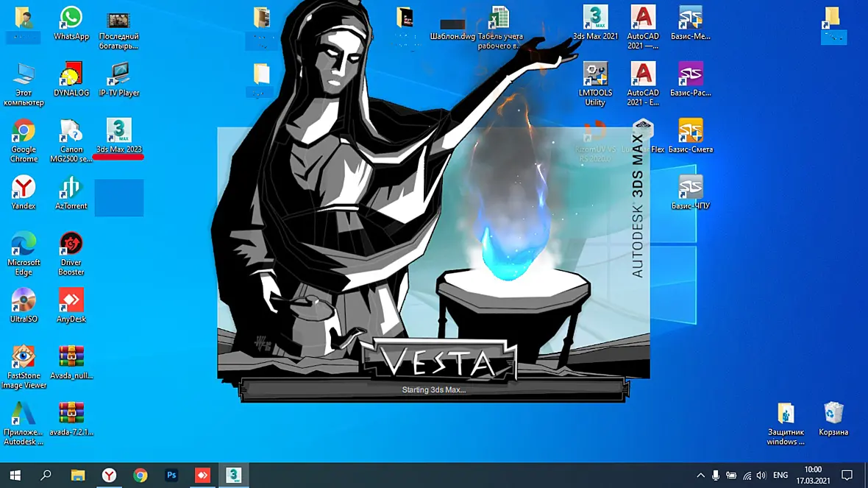Open Yandex browser from taskbar
The height and width of the screenshot is (488, 868).
[109, 475]
